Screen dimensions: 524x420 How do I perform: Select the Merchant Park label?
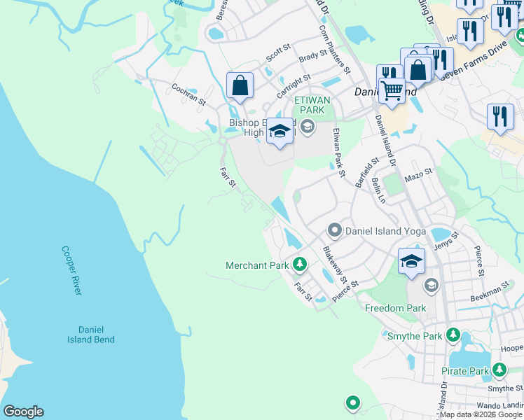(x=257, y=265)
